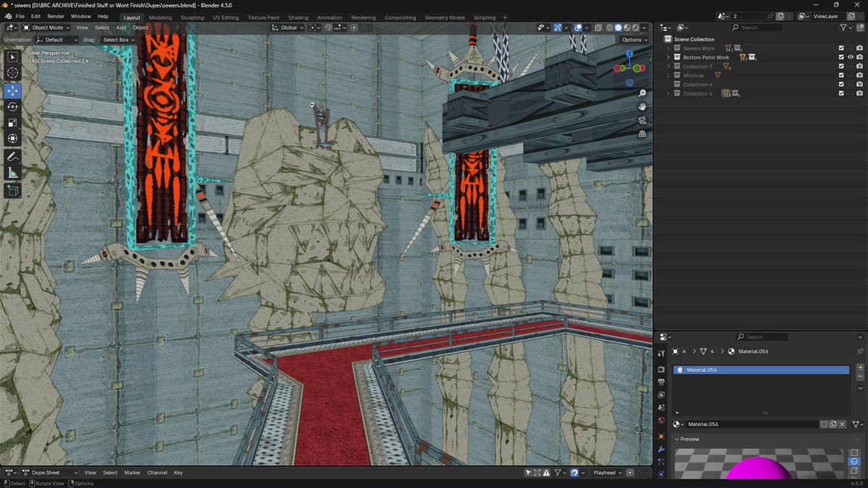Viewport: 868px width, 488px height.
Task: Open the Render properties tab
Action: coord(661,369)
